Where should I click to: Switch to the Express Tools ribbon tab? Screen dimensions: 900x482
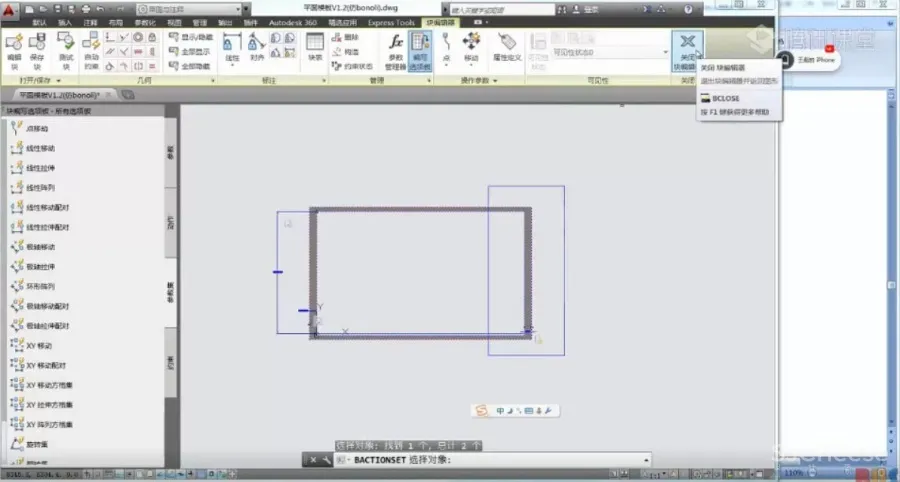[391, 21]
